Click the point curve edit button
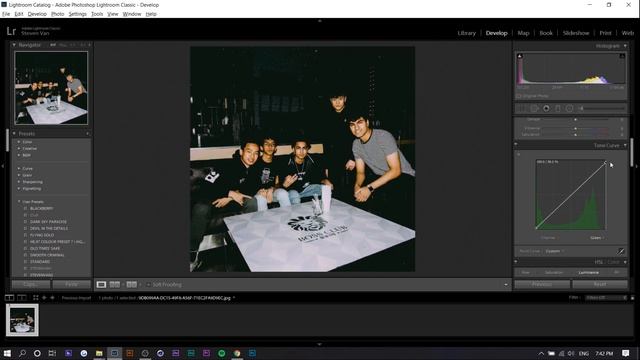This screenshot has width=640, height=360. (x=621, y=251)
